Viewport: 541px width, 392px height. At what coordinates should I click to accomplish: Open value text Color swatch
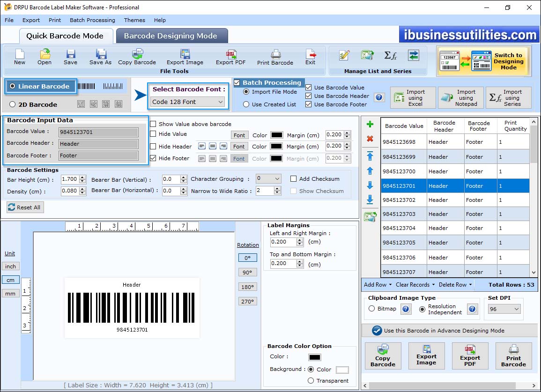click(277, 135)
